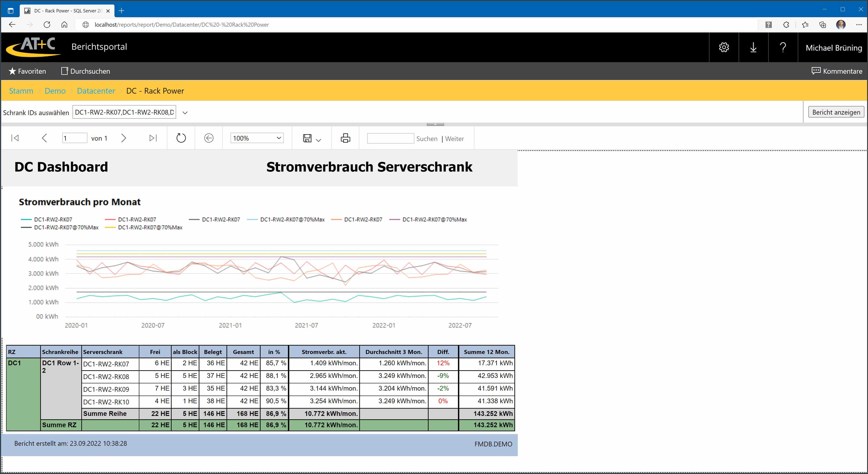Click purple DC1-RW2-RK07@70%Max legend entry
The width and height of the screenshot is (868, 474).
428,220
